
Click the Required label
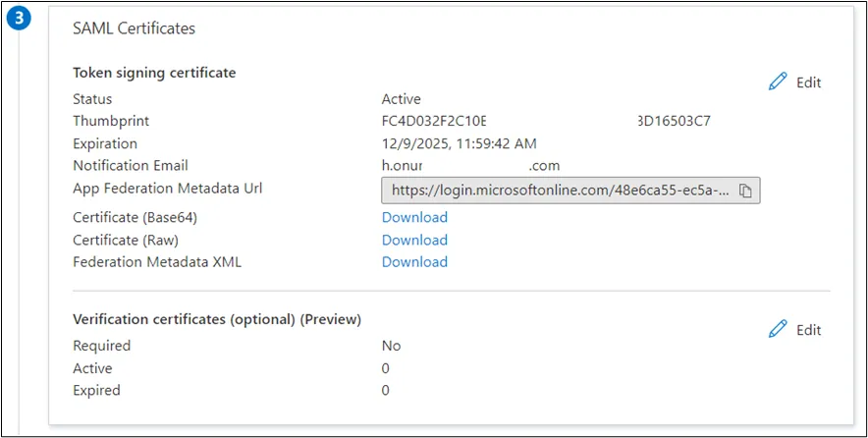pos(101,346)
